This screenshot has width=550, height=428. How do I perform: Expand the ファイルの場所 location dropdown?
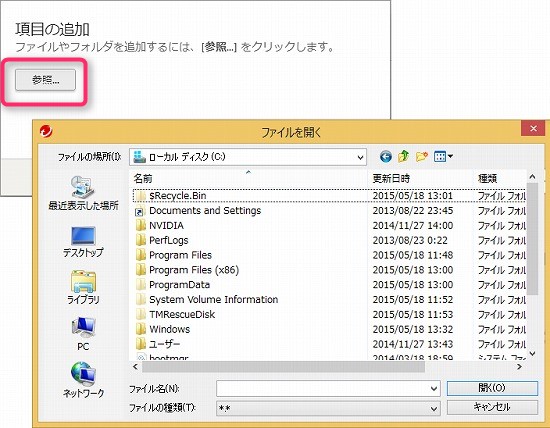pos(360,157)
